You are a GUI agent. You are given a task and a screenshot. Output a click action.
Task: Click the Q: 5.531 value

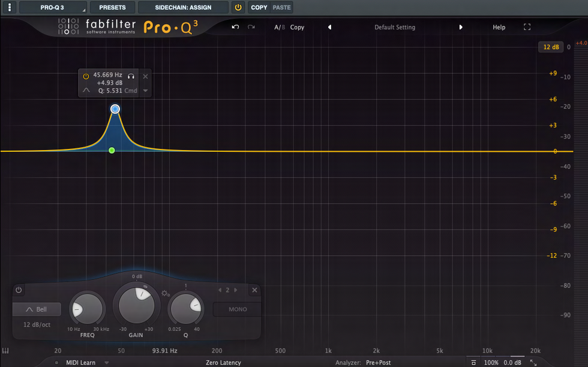click(110, 91)
